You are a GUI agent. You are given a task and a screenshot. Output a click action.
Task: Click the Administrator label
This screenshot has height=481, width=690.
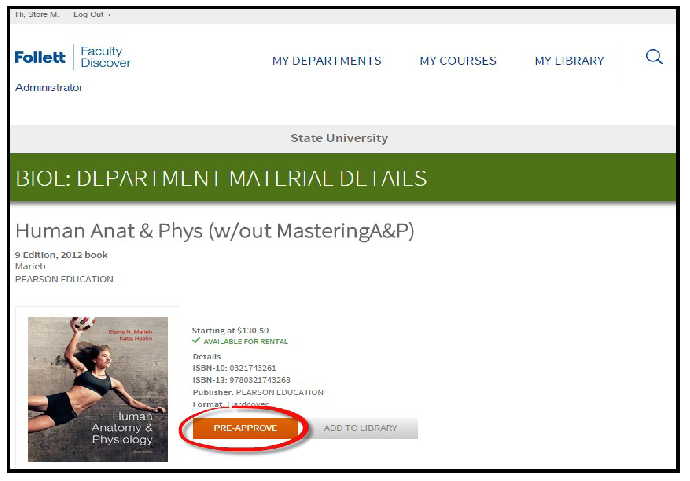tap(48, 88)
